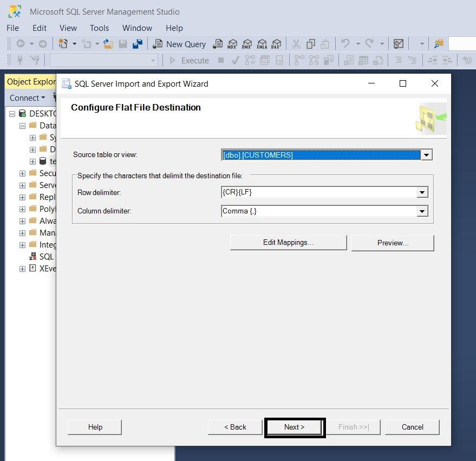Screen dimensions: 476x461
Task: Click the Cut scissors icon
Action: 296,44
